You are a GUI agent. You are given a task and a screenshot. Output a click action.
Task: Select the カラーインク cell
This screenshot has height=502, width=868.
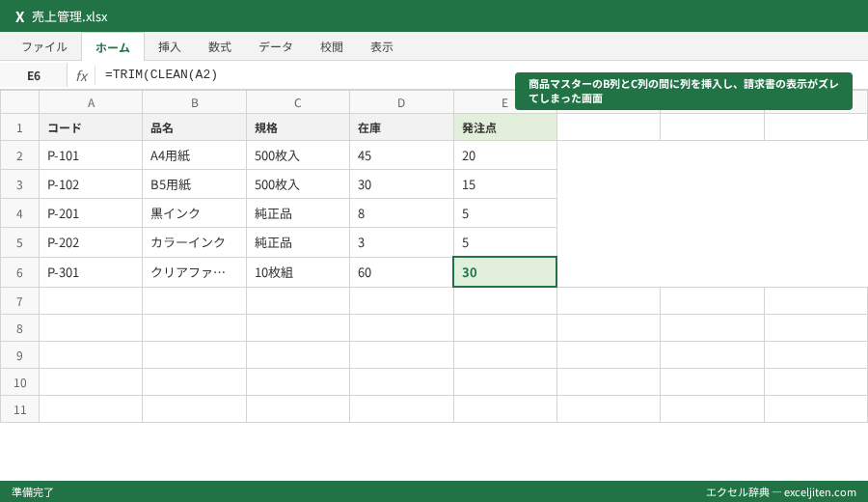194,242
